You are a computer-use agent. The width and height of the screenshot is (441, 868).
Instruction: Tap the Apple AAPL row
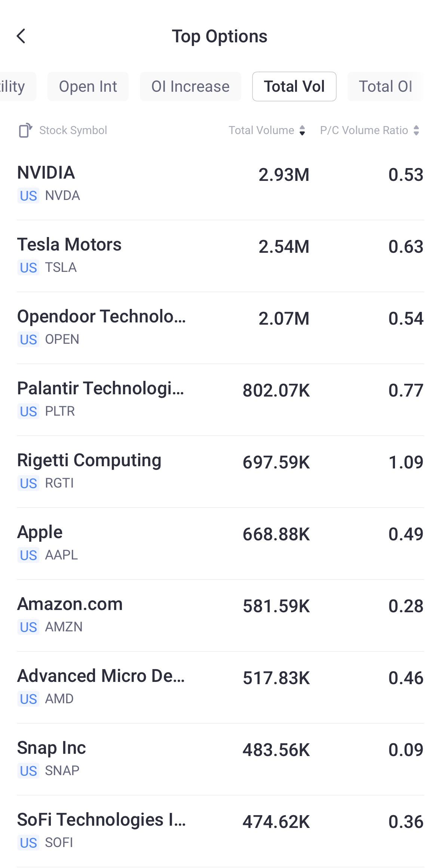click(x=220, y=543)
